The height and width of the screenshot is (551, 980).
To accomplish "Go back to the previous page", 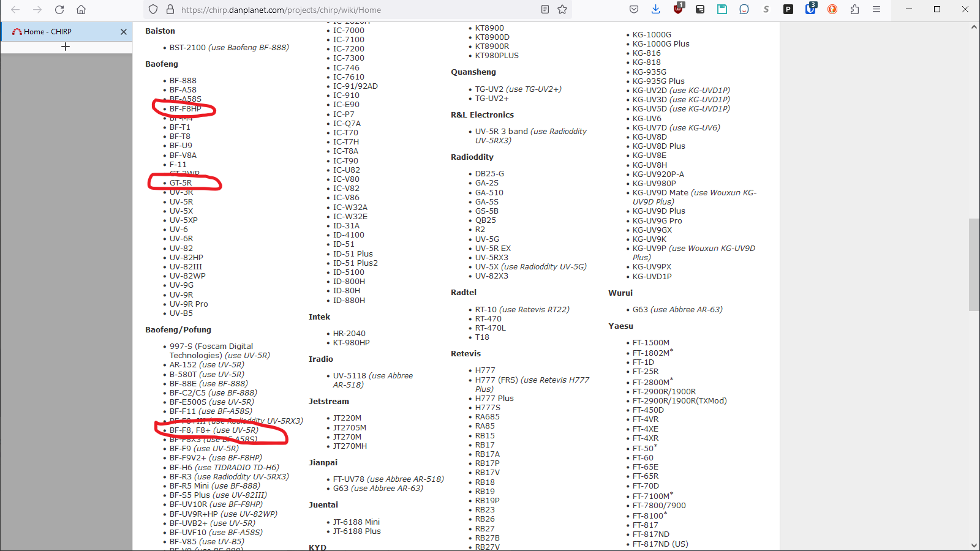I will point(15,9).
